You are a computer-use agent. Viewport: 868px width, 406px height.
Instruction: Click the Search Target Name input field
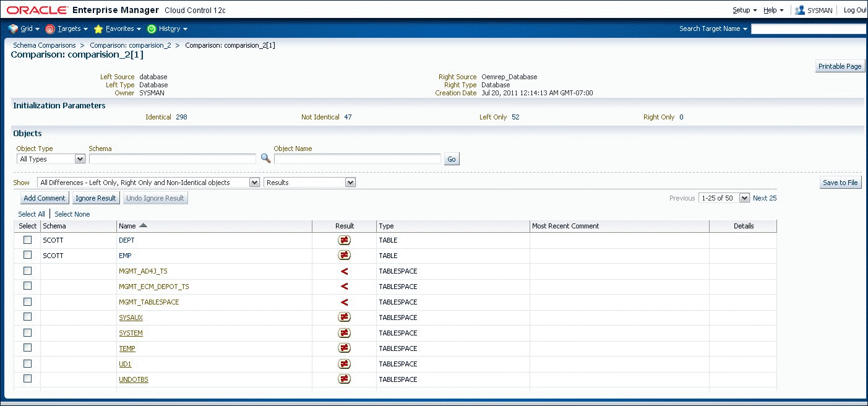[809, 29]
